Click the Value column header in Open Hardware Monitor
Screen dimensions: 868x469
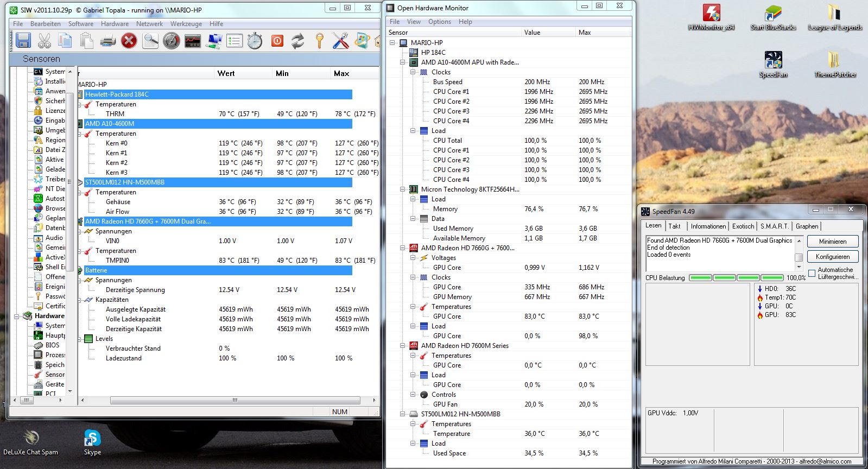[548, 33]
